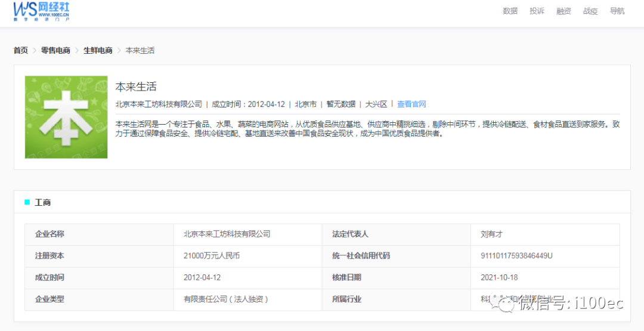
Task: Click legal representative name 刘有才
Action: 491,234
